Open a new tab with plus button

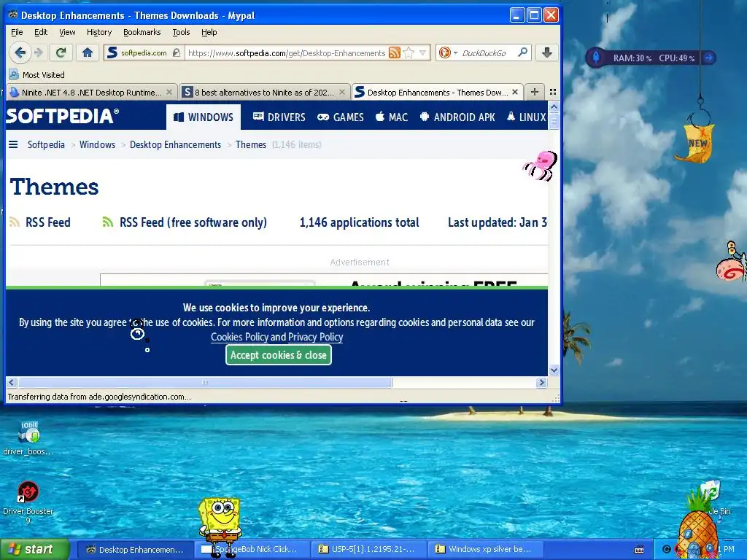click(535, 92)
